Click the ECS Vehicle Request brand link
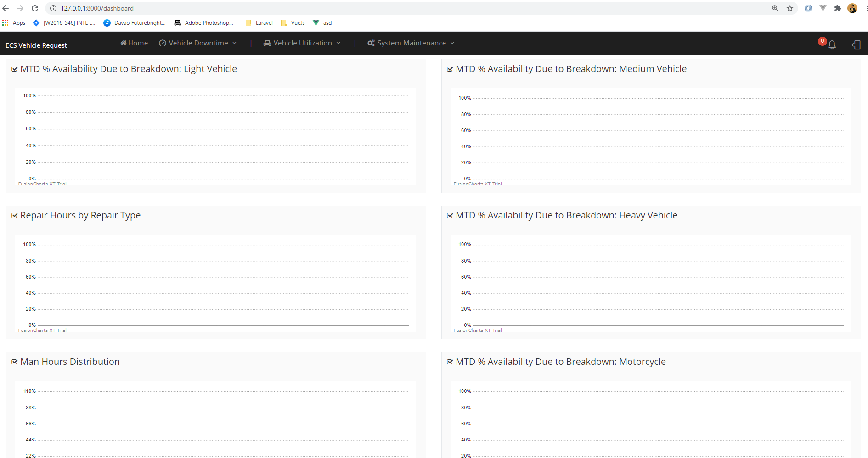 coord(36,45)
